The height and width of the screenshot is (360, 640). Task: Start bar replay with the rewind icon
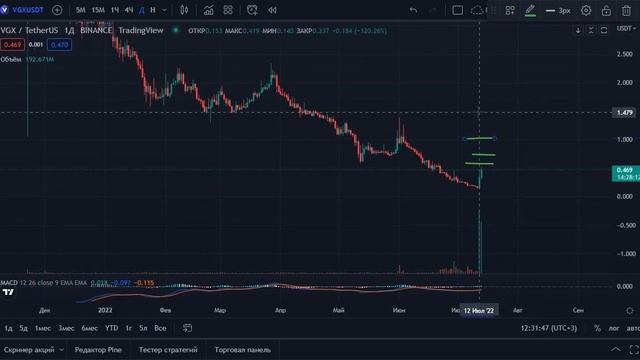point(272,10)
